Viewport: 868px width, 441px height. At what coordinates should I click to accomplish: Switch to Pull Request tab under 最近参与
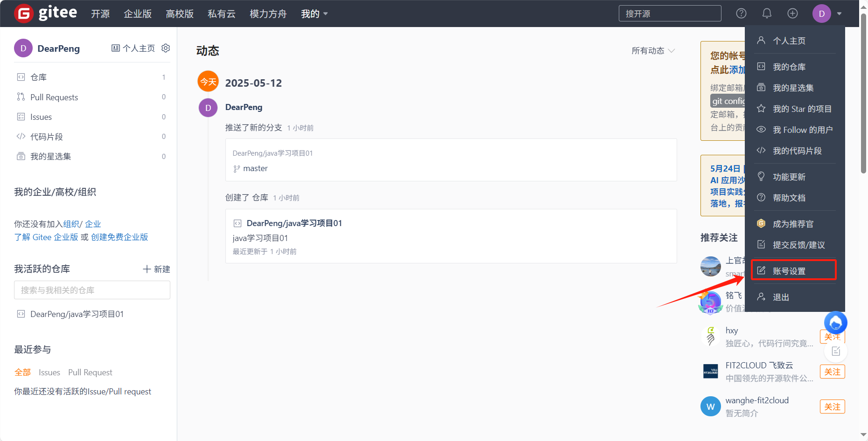(x=90, y=372)
